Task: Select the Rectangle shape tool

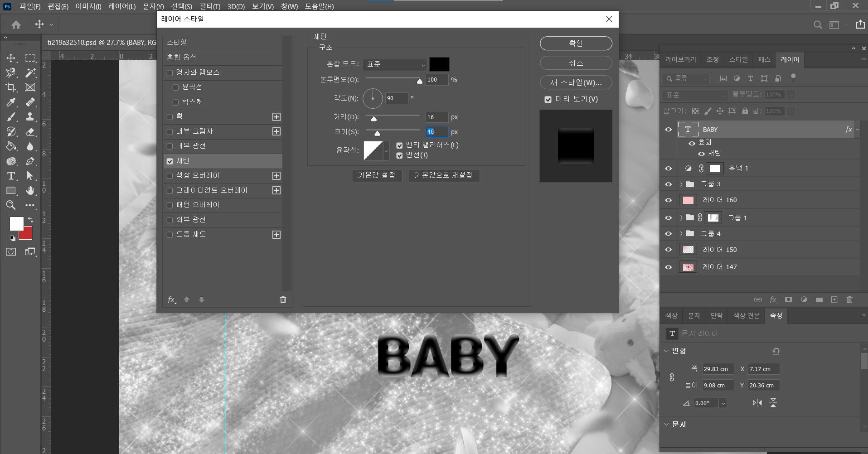Action: click(11, 191)
